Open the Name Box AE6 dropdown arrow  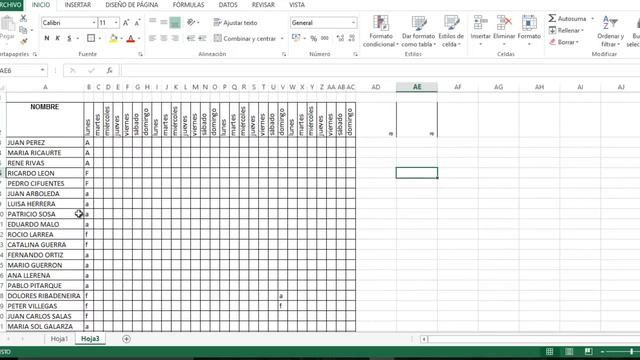[x=42, y=70]
